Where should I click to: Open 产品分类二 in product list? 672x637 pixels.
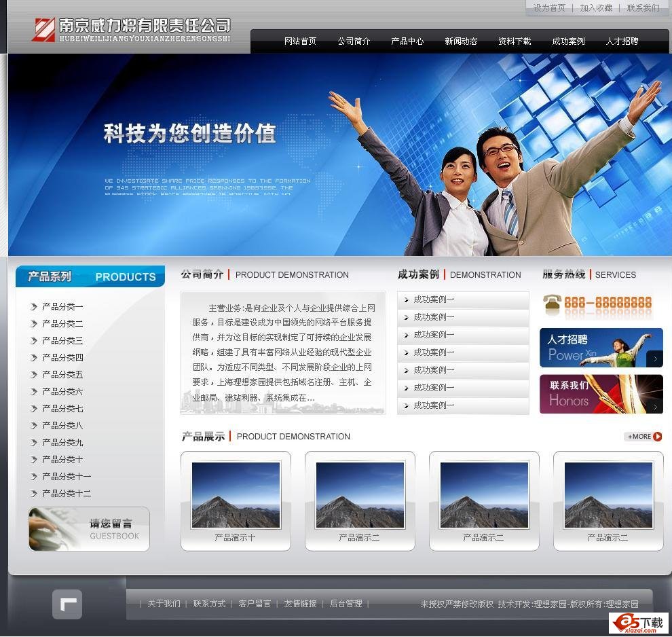[x=62, y=324]
